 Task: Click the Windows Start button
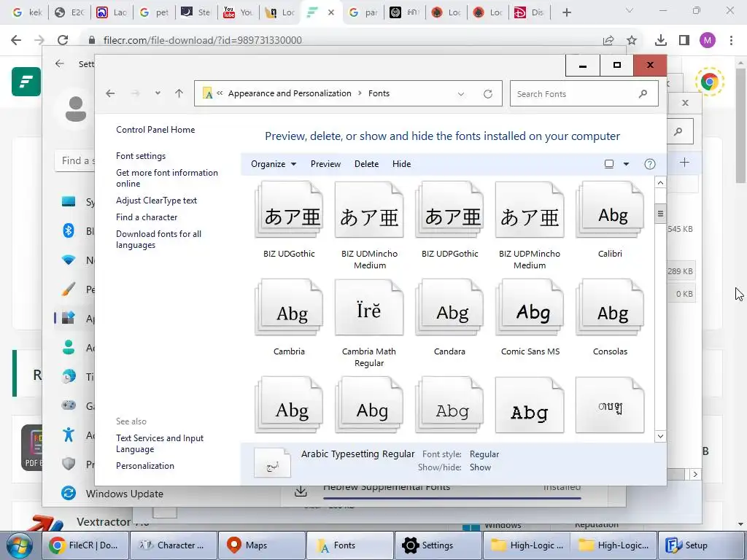pos(20,545)
